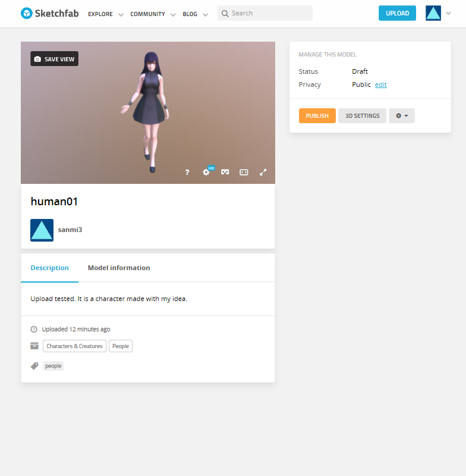Expand the Blog menu chevron
This screenshot has height=476, width=466.
(x=205, y=14)
